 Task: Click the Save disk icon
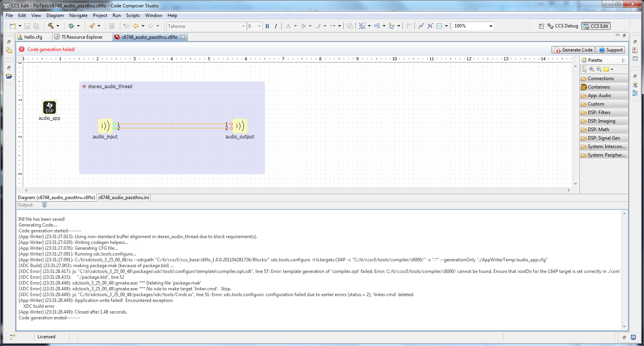pyautogui.click(x=27, y=26)
